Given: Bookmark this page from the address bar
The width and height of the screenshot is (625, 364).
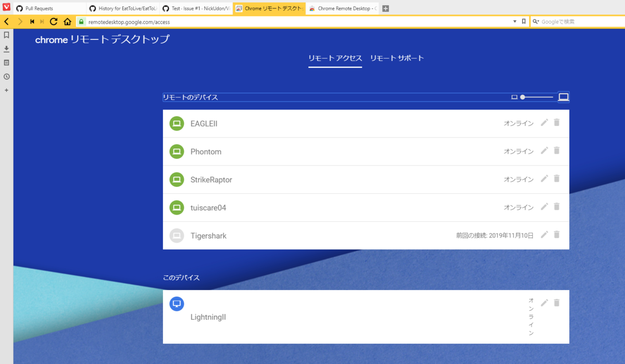Looking at the screenshot, I should 523,22.
